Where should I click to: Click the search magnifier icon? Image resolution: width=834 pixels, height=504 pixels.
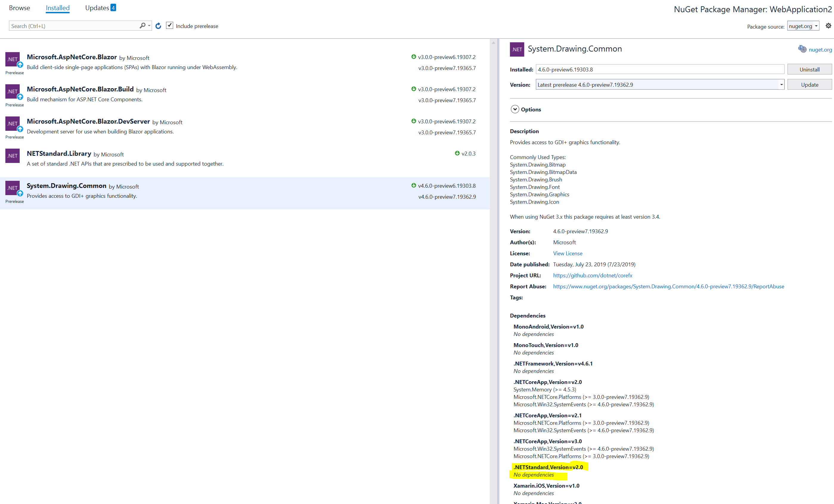tap(142, 26)
